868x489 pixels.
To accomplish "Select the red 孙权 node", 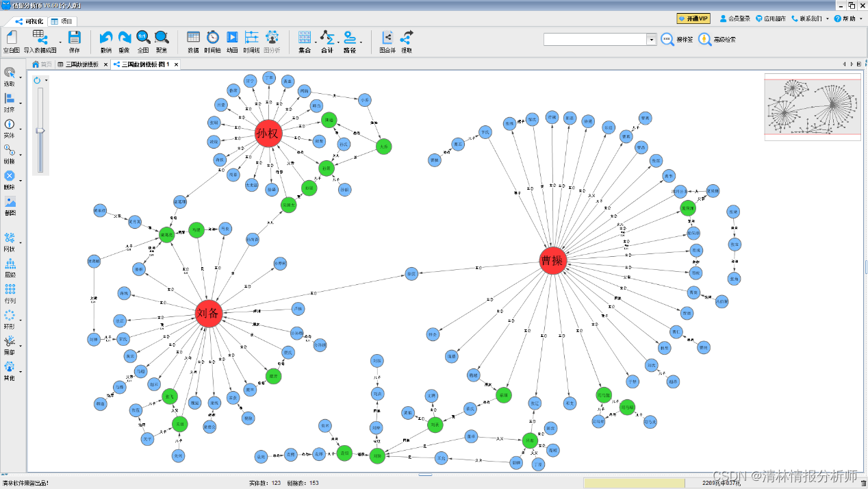I will 267,134.
